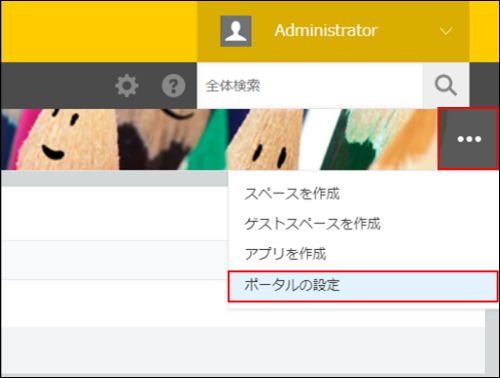Open ポータルの設定 from the menu
The height and width of the screenshot is (378, 500).
coord(363,286)
